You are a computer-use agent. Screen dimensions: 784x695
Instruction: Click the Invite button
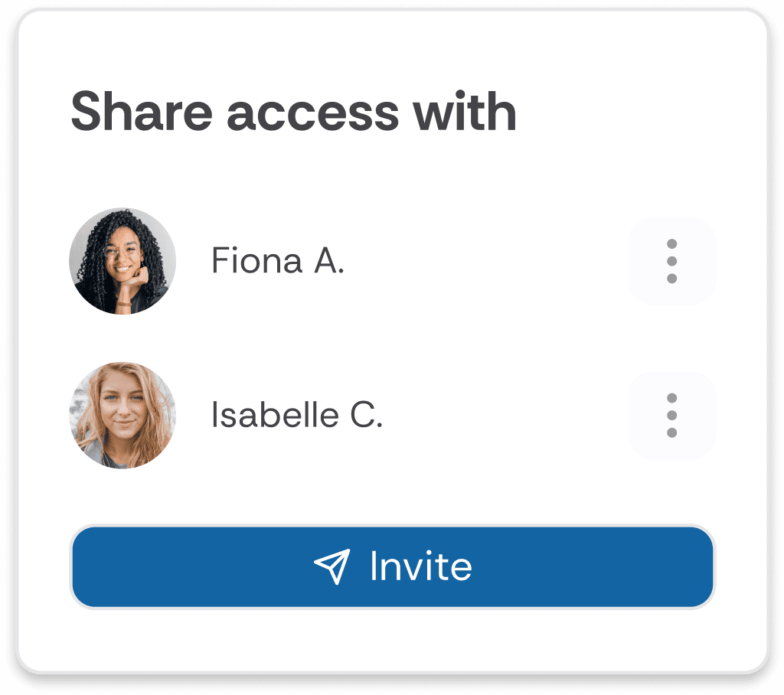[x=392, y=566]
